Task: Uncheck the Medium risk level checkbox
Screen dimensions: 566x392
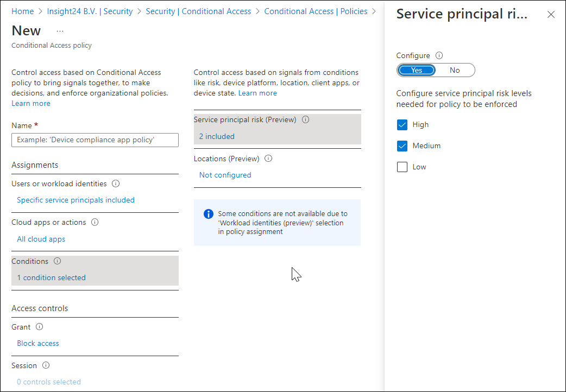Action: point(402,146)
